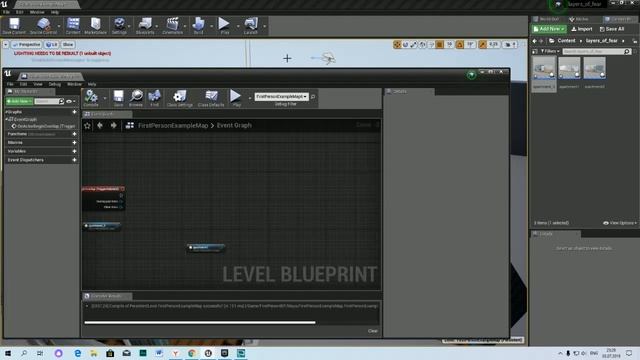Screen dimensions: 640x360
Task: Click Browse in the Level Blueprint toolbar
Action: pyautogui.click(x=136, y=98)
